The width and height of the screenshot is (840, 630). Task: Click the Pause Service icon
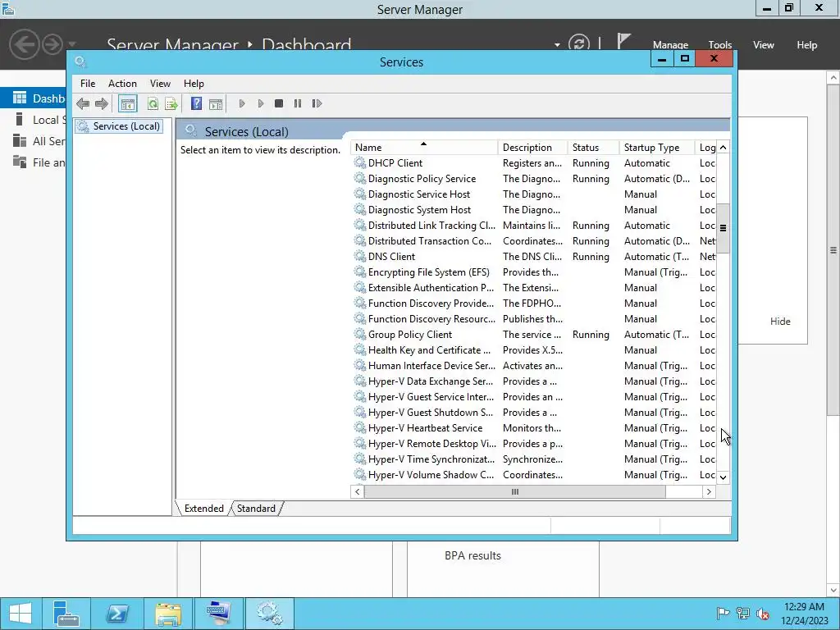tap(298, 103)
